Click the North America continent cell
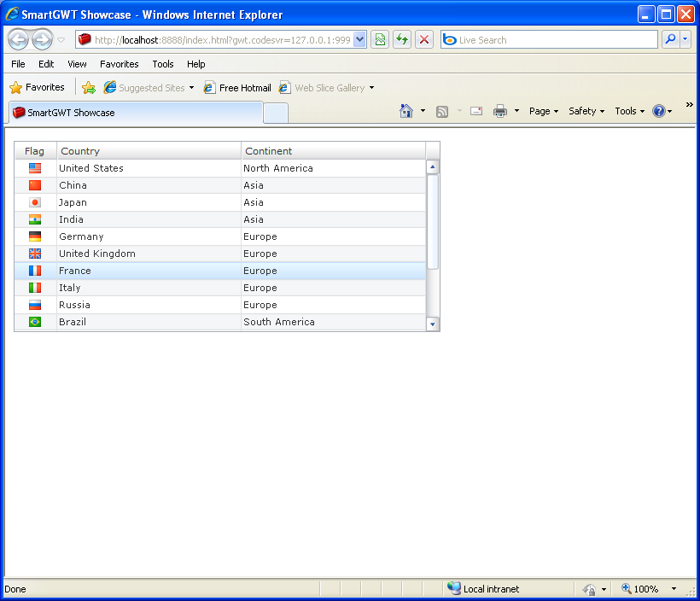The image size is (700, 601). click(333, 168)
